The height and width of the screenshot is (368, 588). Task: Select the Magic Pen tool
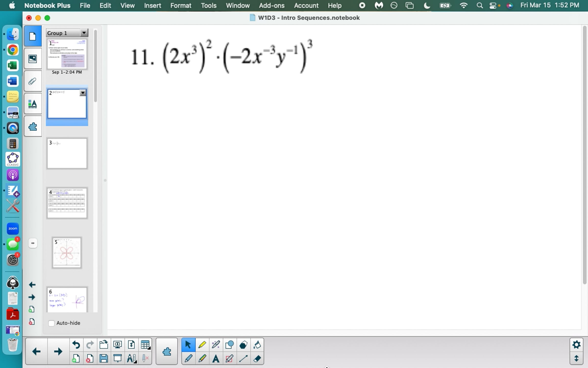point(216,345)
